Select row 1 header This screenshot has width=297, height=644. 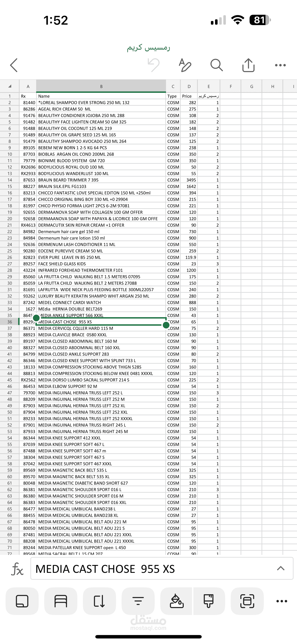[x=9, y=96]
